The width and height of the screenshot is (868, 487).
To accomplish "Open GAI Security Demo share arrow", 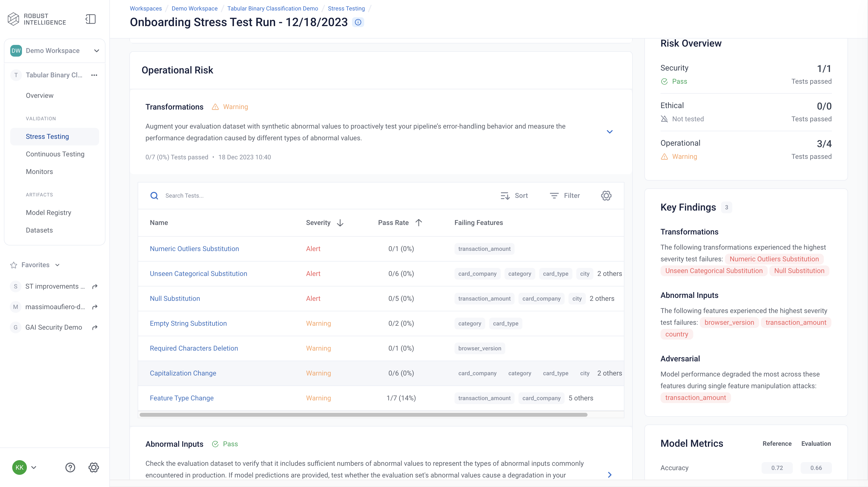I will click(95, 327).
